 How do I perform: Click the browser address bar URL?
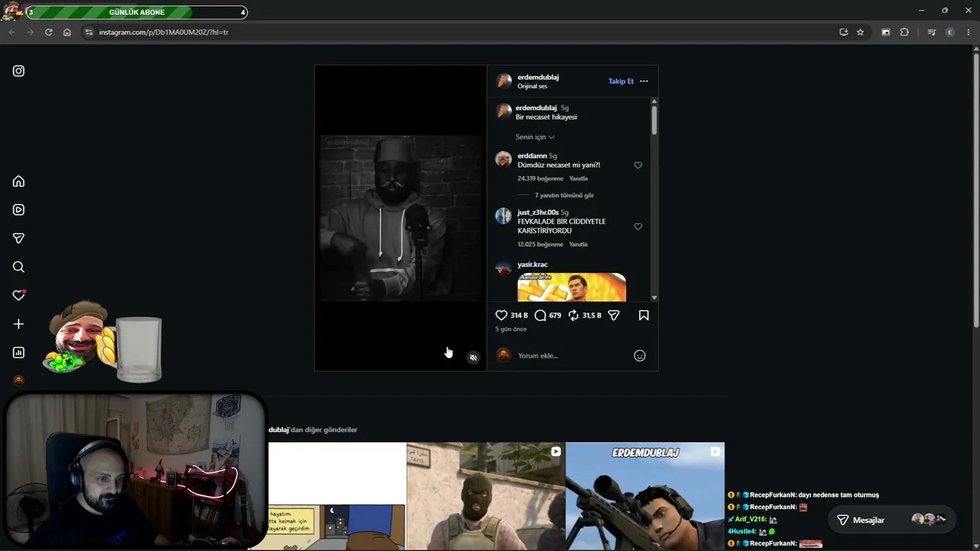(x=163, y=32)
